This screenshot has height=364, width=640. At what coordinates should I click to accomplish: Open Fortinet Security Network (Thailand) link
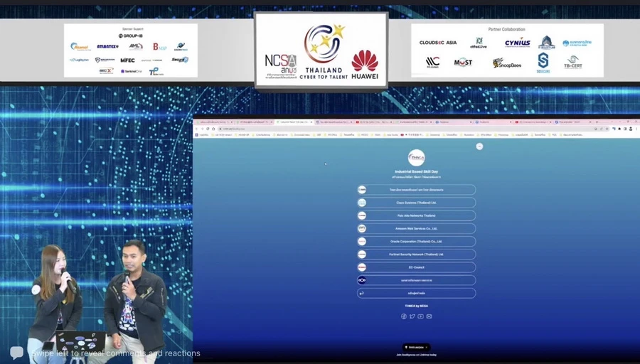(416, 254)
